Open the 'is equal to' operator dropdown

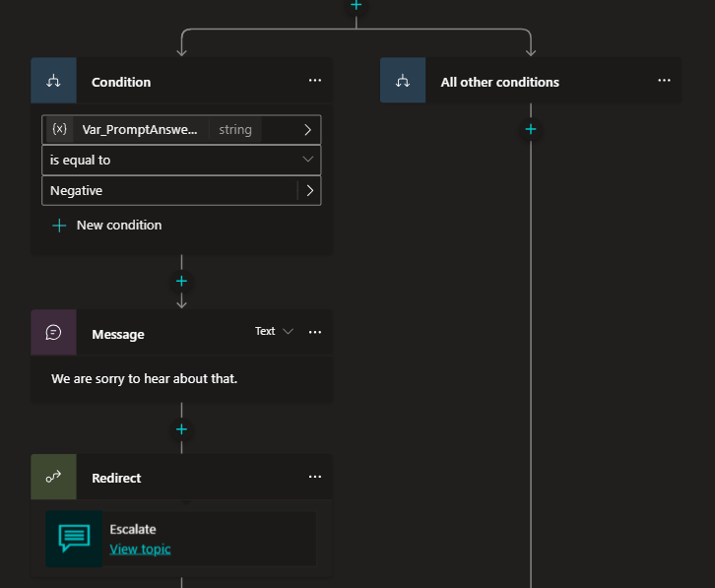[x=307, y=160]
